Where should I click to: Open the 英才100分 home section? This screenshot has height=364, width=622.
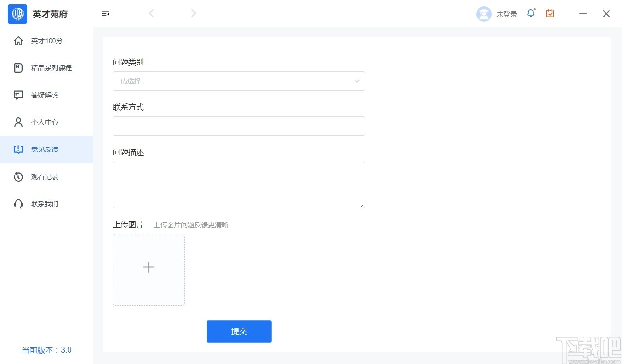point(46,41)
